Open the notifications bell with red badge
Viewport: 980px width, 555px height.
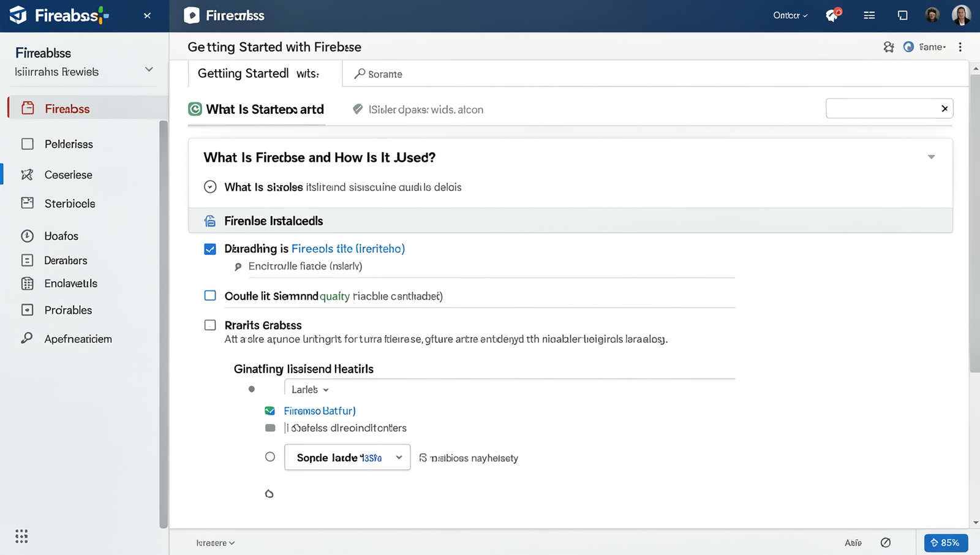point(833,15)
